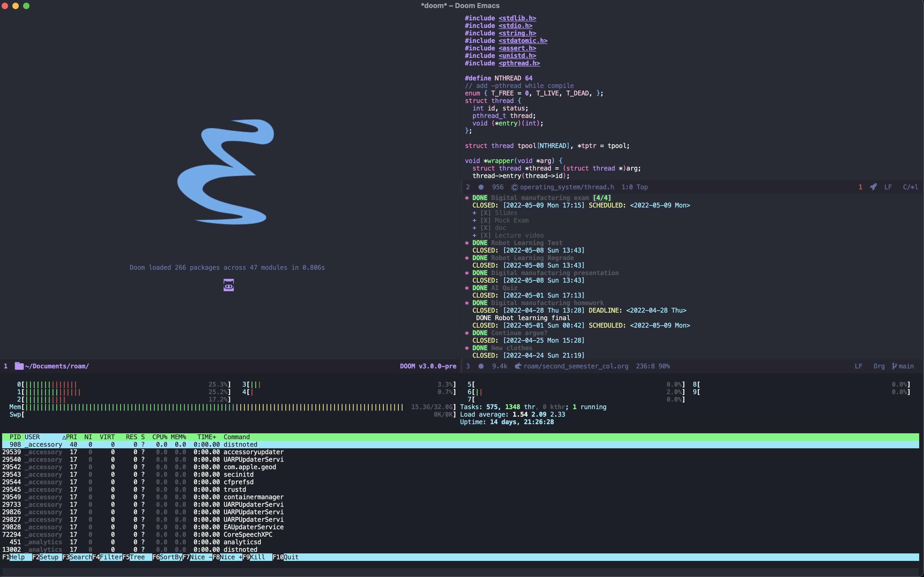924x577 pixels.
Task: Click the C language icon before thread.h
Action: [x=515, y=187]
